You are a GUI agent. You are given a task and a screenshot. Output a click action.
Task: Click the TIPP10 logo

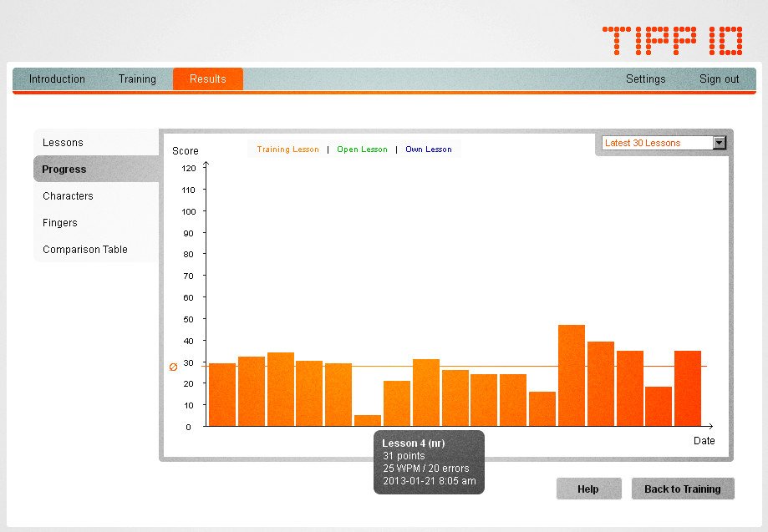tap(673, 41)
